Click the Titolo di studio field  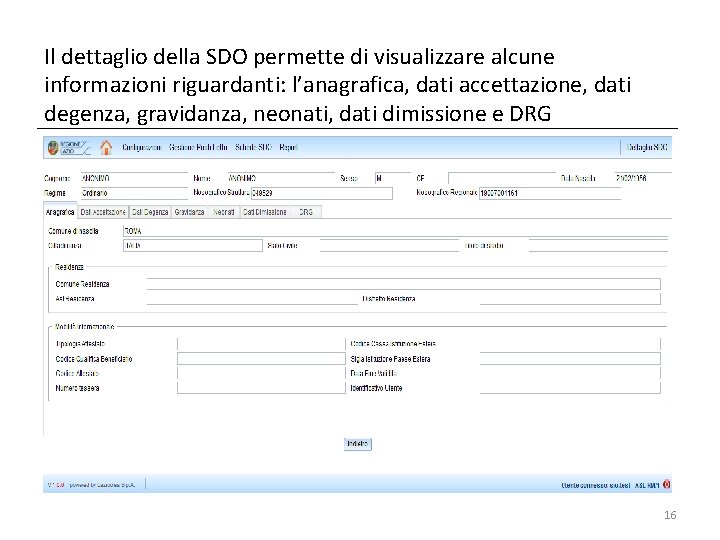pos(598,246)
